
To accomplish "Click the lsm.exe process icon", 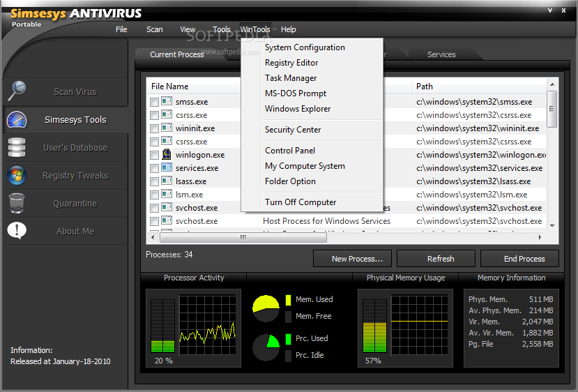I will click(x=167, y=194).
